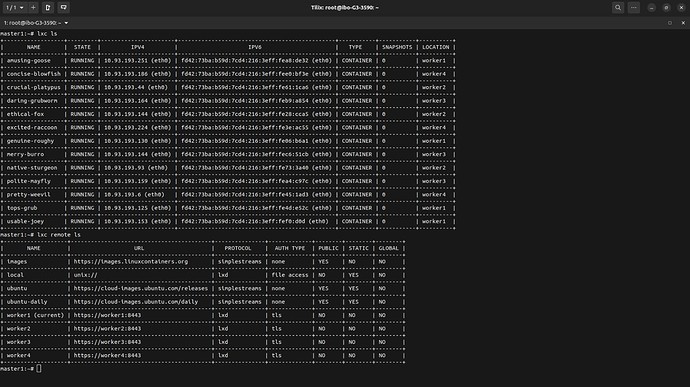Viewport: 690px width, 387px height.
Task: Click the https://worker4:8443 address
Action: click(x=107, y=355)
